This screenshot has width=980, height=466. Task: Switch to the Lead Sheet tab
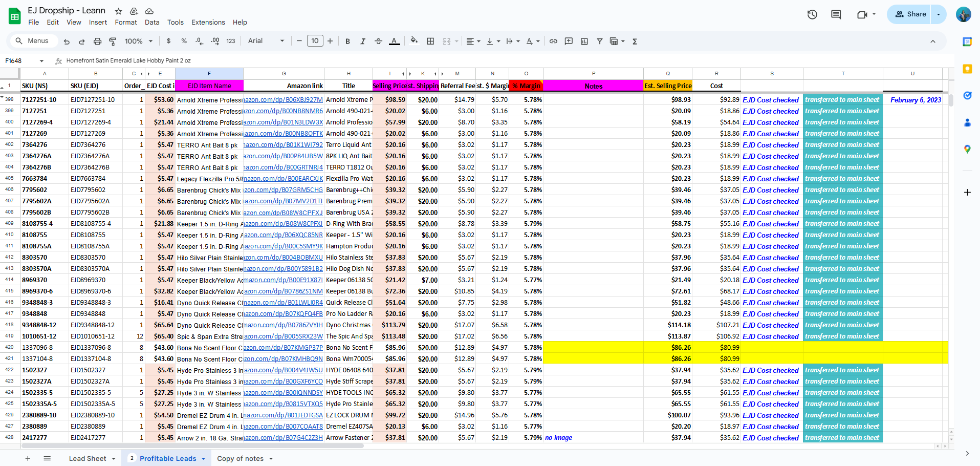tap(88, 458)
